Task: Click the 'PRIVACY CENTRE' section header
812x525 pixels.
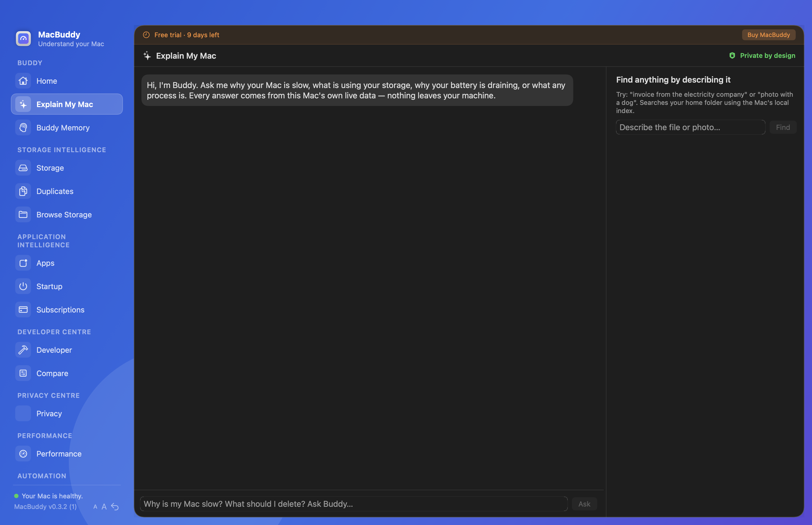Action: [48, 395]
